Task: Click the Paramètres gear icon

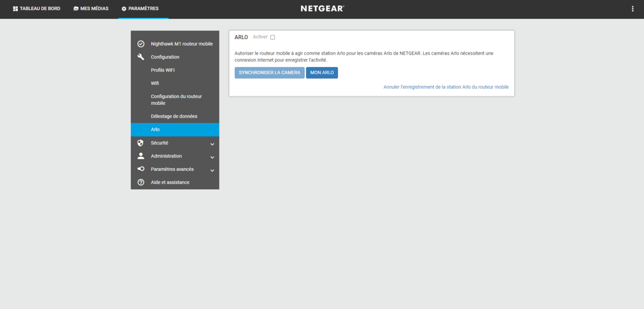Action: (x=124, y=9)
